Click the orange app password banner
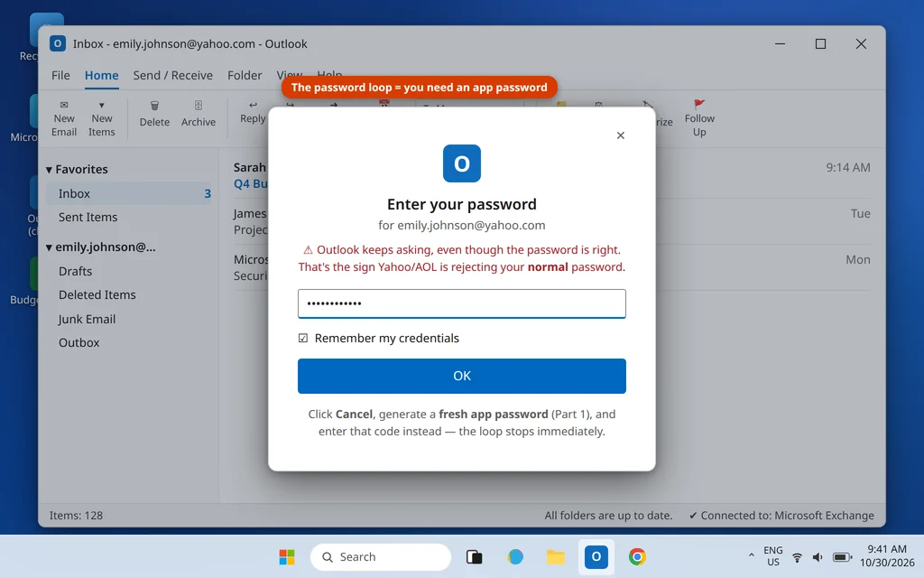924x578 pixels. pos(419,88)
